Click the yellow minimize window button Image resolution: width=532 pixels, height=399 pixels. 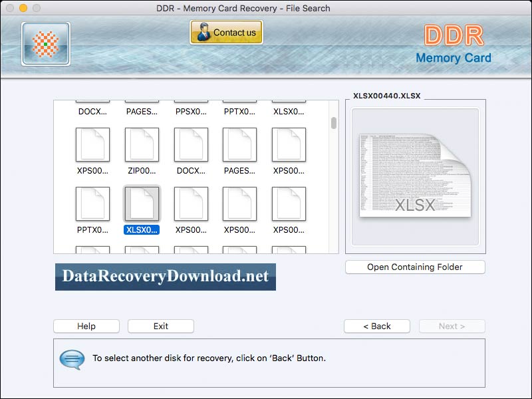coord(23,8)
